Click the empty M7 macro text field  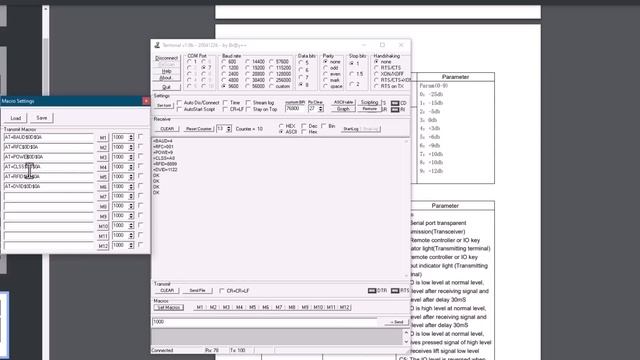(x=49, y=196)
